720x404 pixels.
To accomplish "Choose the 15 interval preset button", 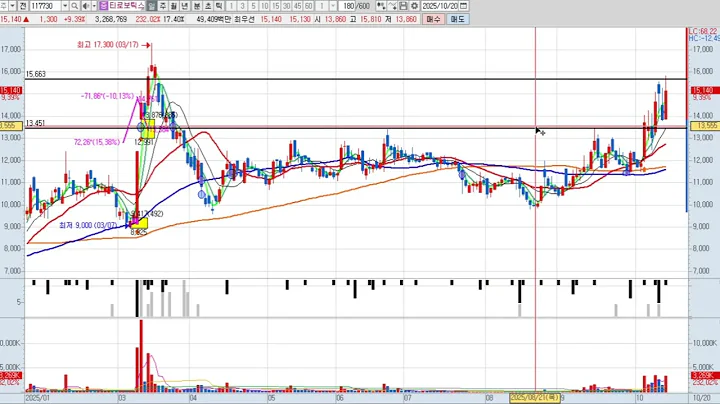I will (276, 6).
